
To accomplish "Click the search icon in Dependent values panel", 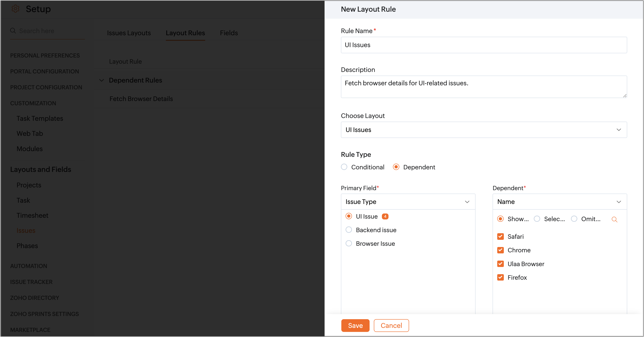I will [x=614, y=219].
